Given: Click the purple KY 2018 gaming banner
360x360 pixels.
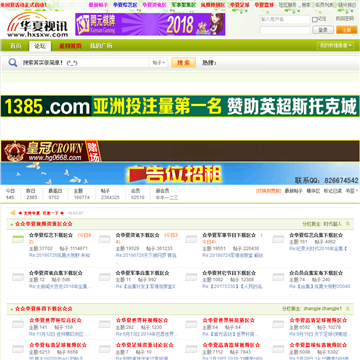Looking at the screenshot, I should coord(150,24).
